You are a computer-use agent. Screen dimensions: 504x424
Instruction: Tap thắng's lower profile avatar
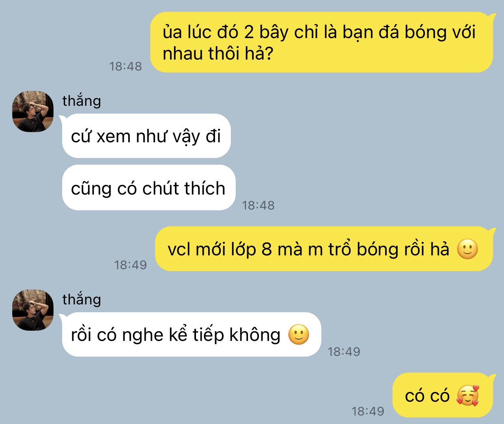33,310
